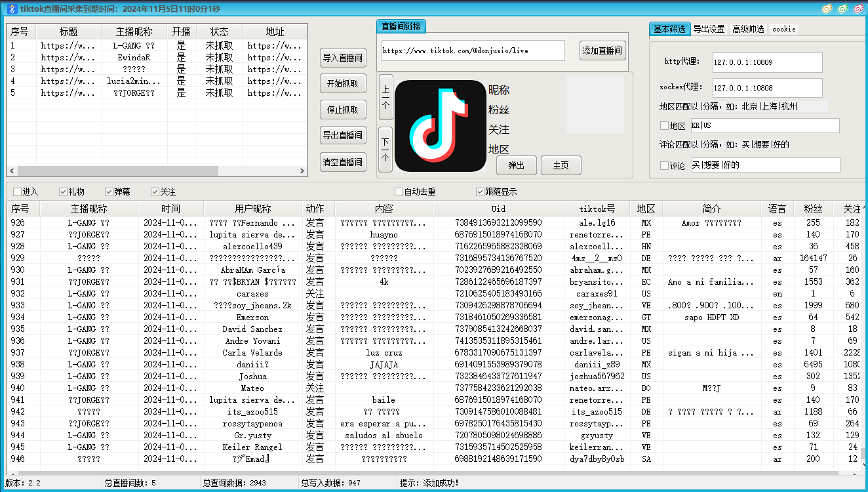Select data row 939 user Joshua
The width and height of the screenshot is (868, 492).
coord(433,376)
